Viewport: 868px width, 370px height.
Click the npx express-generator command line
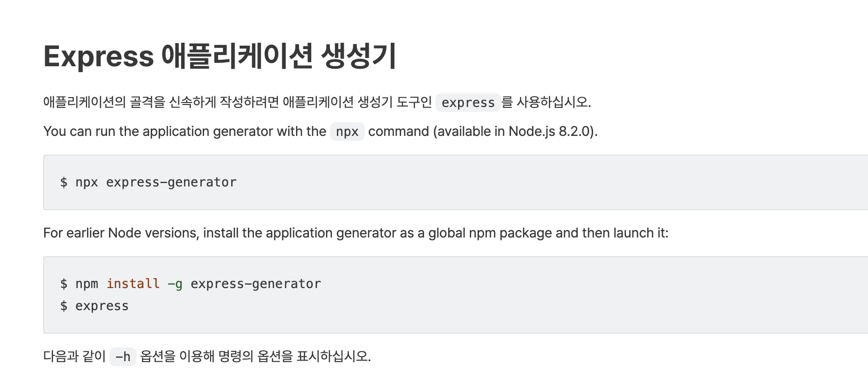[148, 182]
